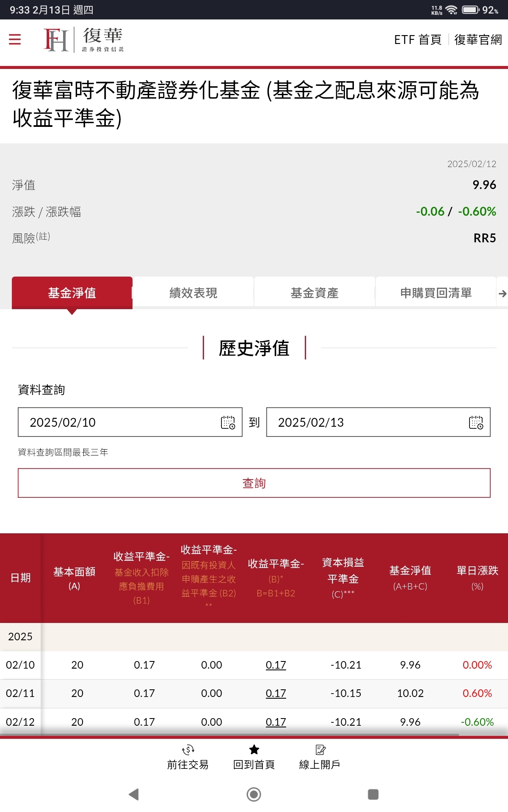Click the 2025/02/12 date label

[x=472, y=164]
